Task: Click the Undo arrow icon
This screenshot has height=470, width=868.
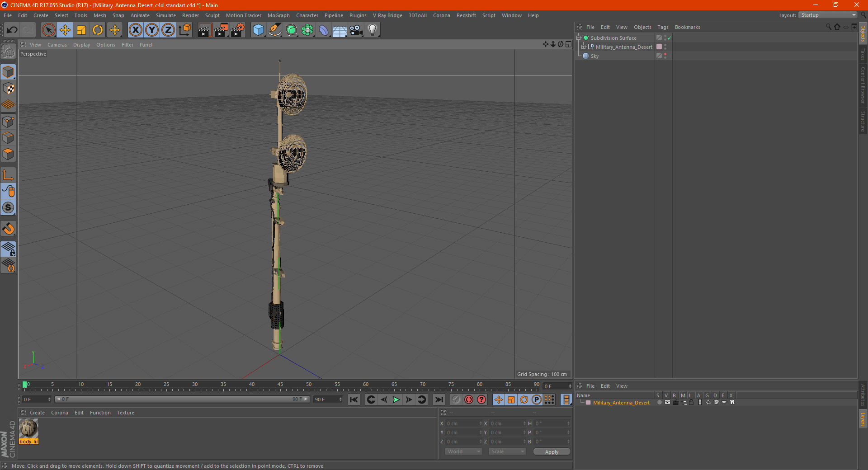Action: pos(12,30)
